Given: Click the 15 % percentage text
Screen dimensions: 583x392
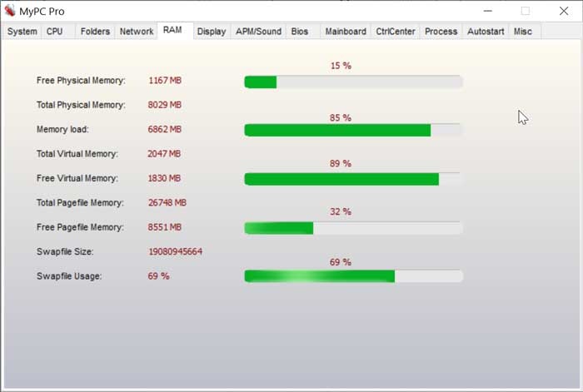Looking at the screenshot, I should pos(341,66).
